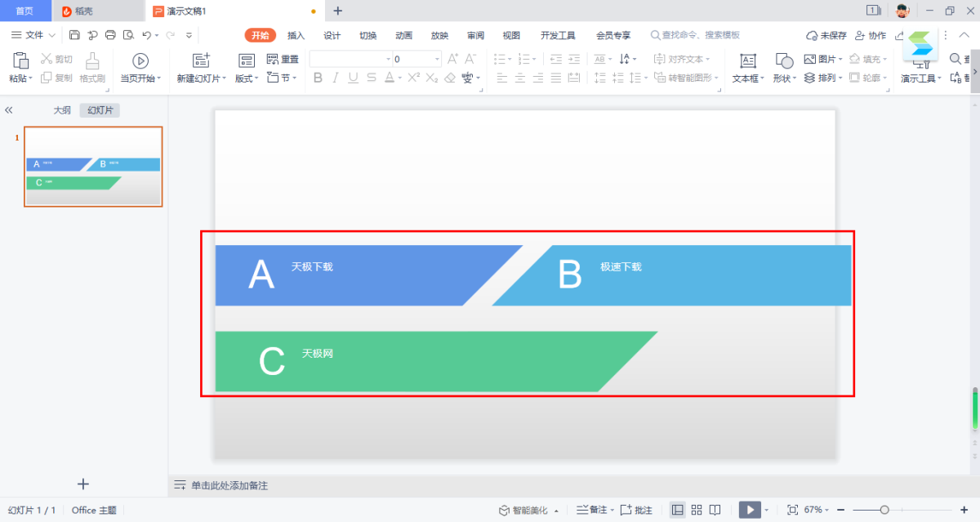The image size is (980, 522).
Task: Click the Decrease Font Size A- icon
Action: pos(470,59)
